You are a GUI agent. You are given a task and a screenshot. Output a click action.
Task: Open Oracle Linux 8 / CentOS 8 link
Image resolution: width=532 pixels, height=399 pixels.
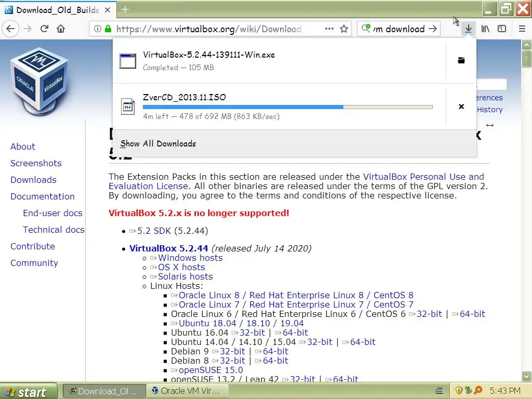[x=296, y=295]
